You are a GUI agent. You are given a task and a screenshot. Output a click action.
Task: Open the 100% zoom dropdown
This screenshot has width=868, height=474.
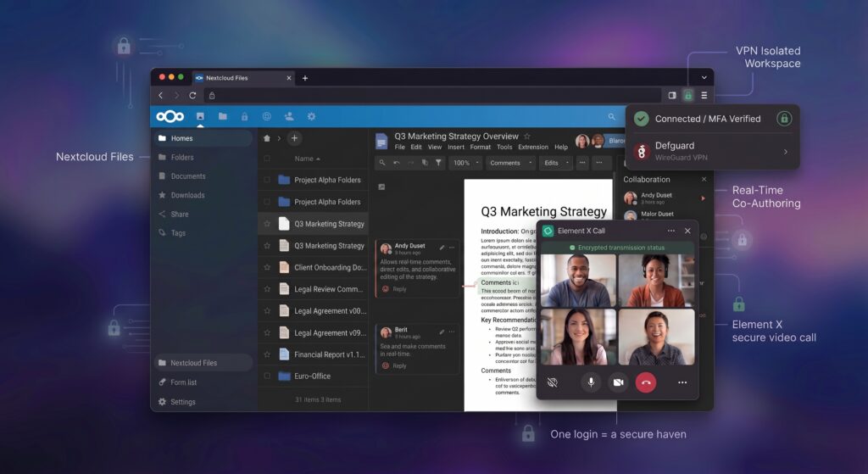coord(465,163)
